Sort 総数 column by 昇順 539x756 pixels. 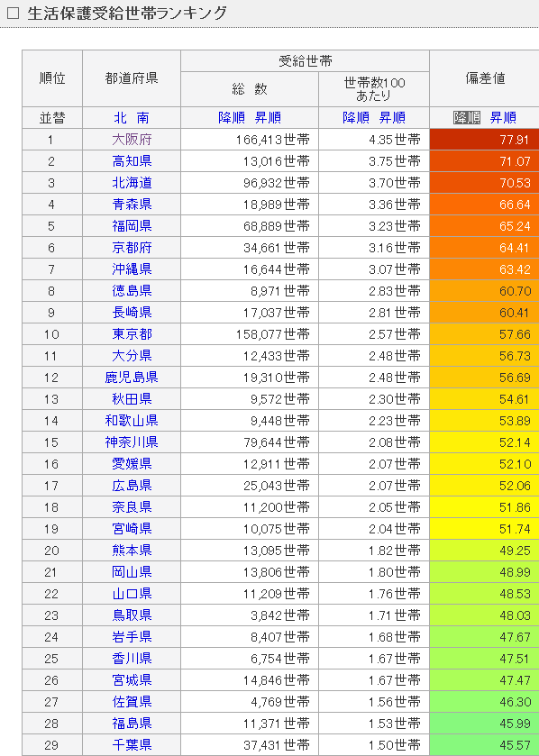(x=268, y=118)
